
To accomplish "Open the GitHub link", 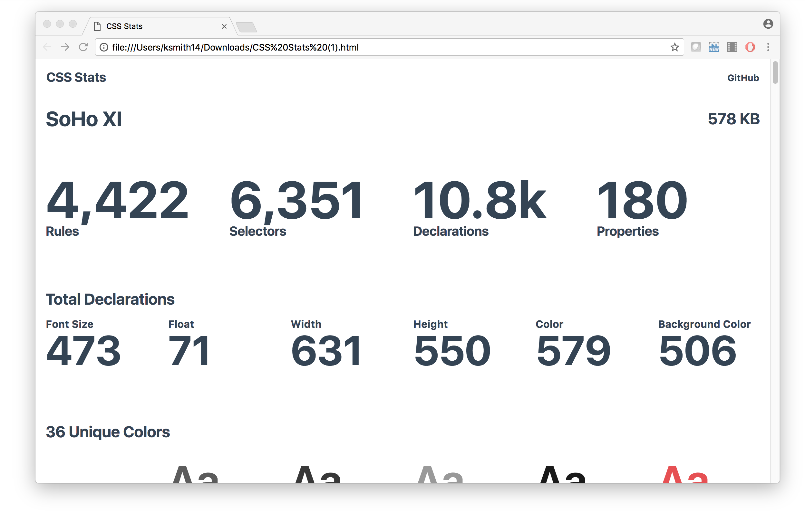I will (742, 78).
